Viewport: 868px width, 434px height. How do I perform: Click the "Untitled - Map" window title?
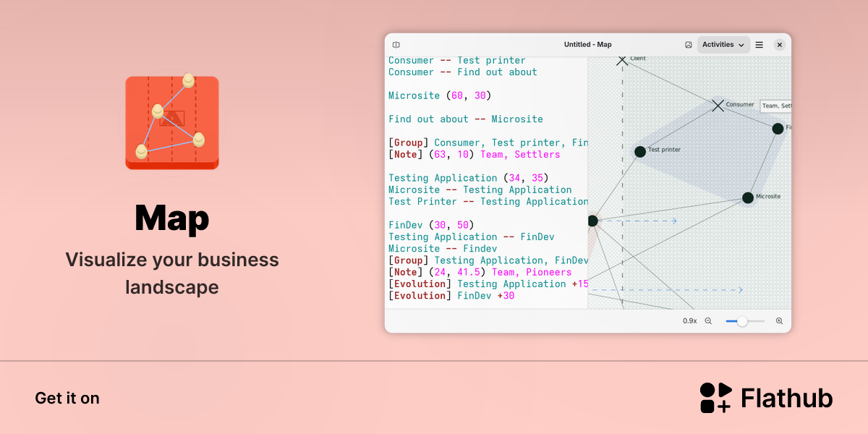[x=588, y=45]
